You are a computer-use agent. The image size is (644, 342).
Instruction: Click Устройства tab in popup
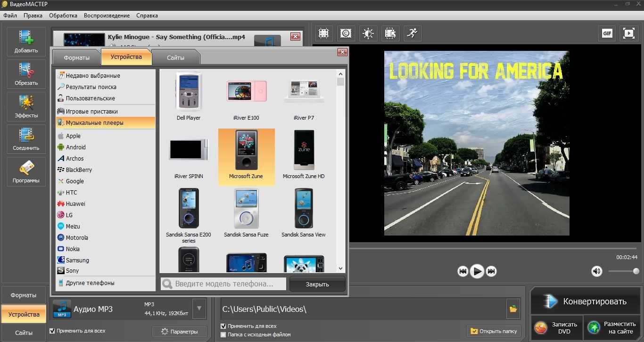pos(126,57)
